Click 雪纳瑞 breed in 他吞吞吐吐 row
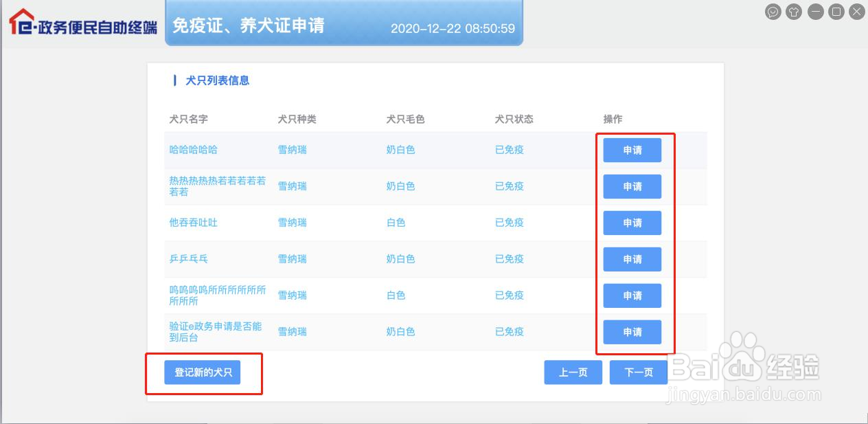This screenshot has height=424, width=868. 293,223
